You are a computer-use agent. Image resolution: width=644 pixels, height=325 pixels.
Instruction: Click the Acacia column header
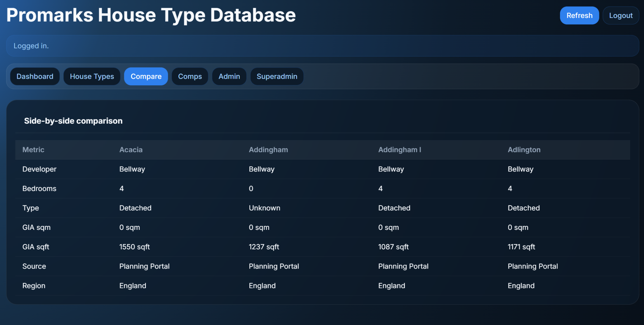(131, 150)
